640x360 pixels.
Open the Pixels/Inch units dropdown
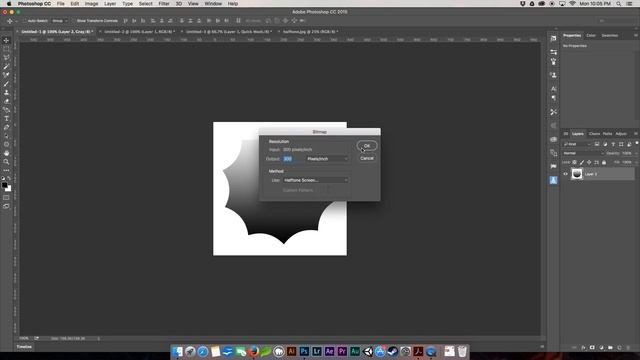(x=327, y=159)
